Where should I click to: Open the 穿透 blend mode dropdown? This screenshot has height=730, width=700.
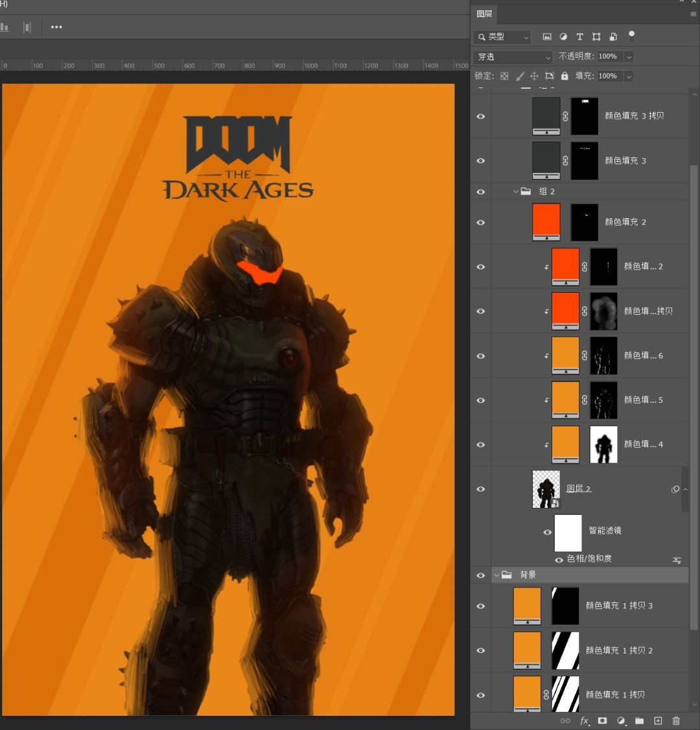(x=513, y=57)
